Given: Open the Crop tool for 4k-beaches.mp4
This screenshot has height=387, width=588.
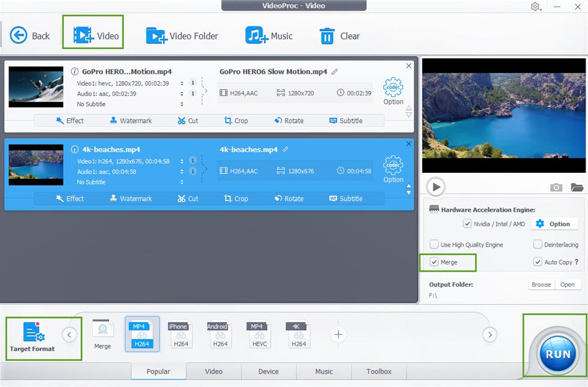Looking at the screenshot, I should pos(236,199).
